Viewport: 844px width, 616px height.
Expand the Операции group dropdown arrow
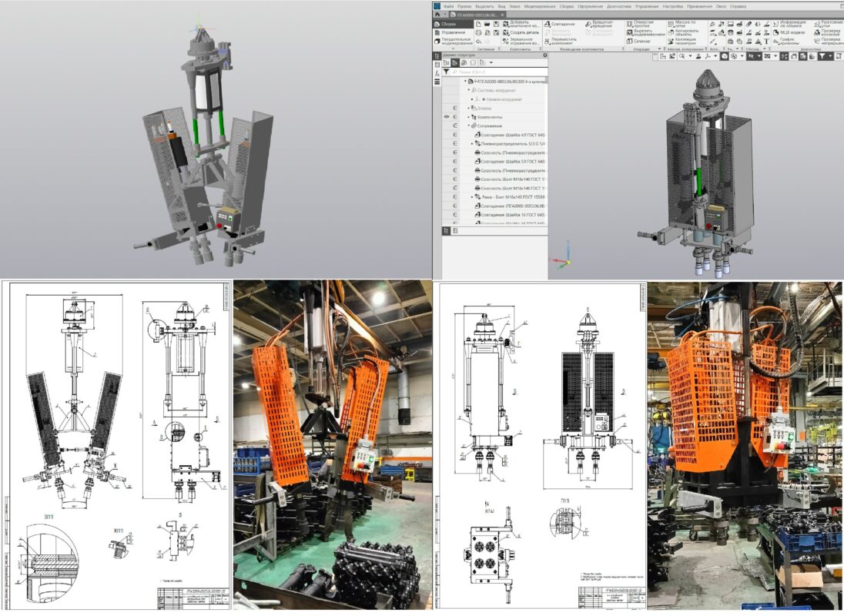tap(660, 49)
